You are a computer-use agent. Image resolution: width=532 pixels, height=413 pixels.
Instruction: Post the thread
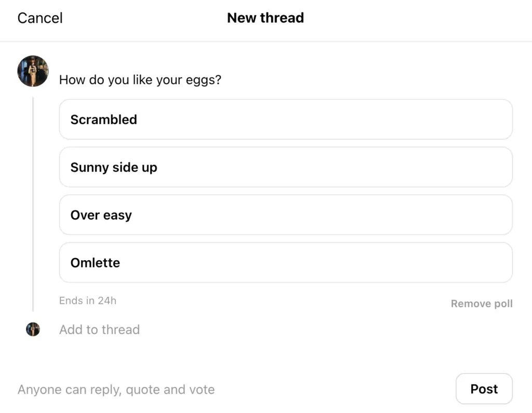(484, 389)
